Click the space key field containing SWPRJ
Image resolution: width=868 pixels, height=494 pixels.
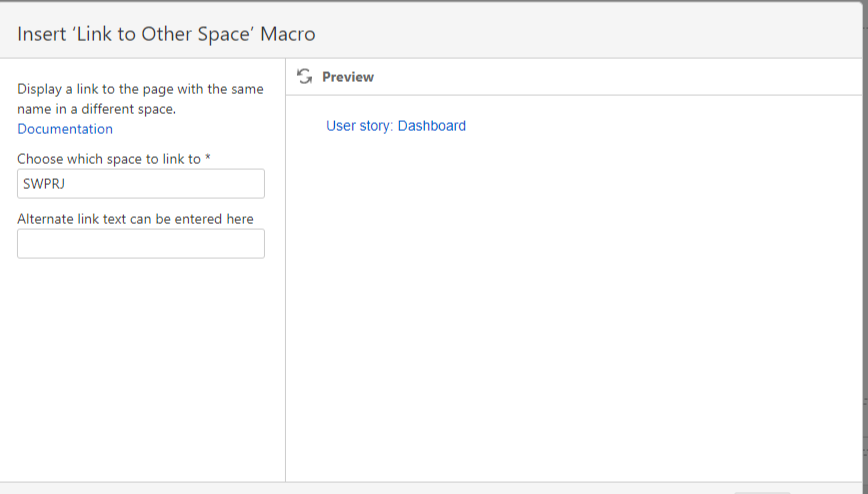(x=141, y=184)
